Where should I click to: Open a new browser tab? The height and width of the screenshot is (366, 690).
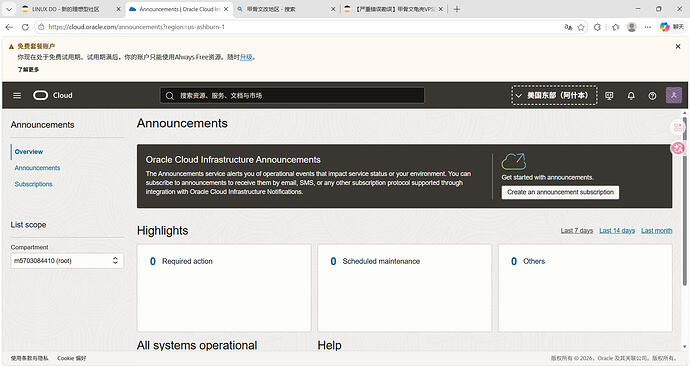(457, 9)
